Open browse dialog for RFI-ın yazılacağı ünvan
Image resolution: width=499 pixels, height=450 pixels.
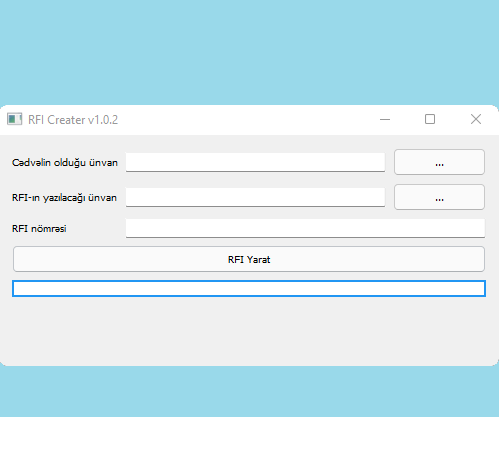point(439,197)
